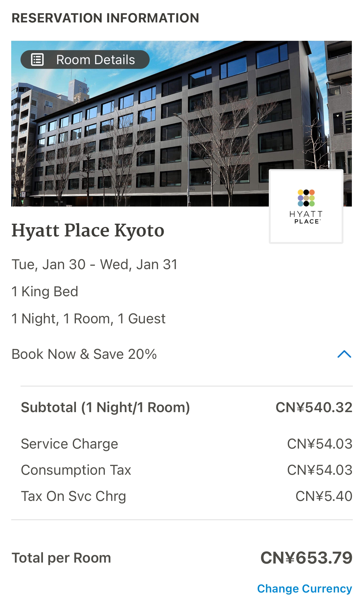Tap the Total per Room price CN¥653.79
Viewport: 364px width, 609px height.
pyautogui.click(x=306, y=558)
